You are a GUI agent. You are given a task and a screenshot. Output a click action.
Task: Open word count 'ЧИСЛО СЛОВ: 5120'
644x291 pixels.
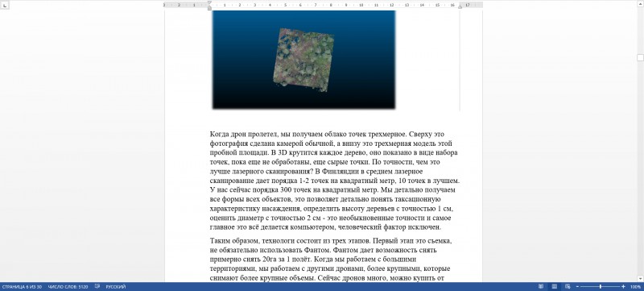pyautogui.click(x=68, y=286)
